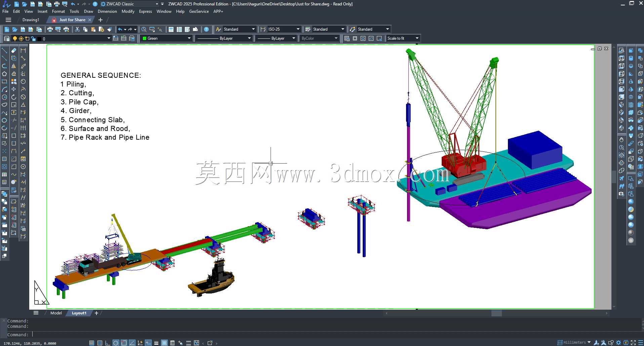The image size is (644, 346).
Task: Click the Cut scissors icon
Action: click(x=77, y=29)
